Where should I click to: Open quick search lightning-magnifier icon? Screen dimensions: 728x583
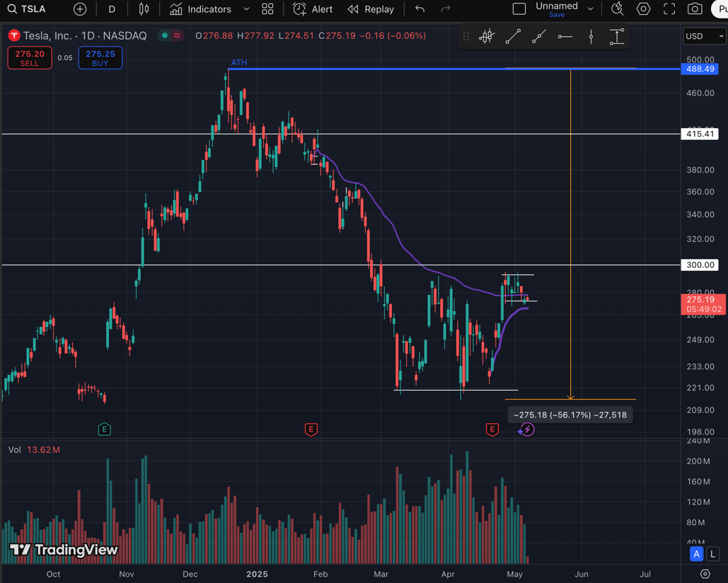(617, 8)
